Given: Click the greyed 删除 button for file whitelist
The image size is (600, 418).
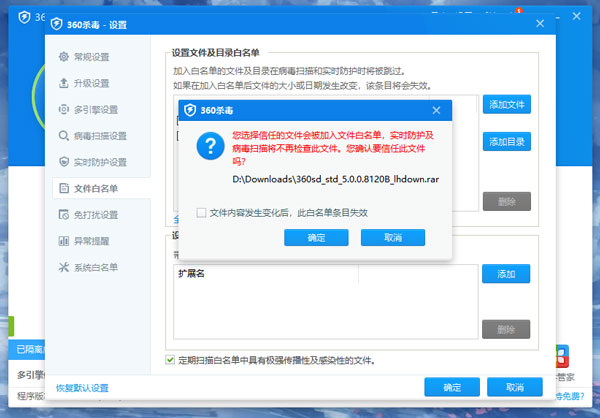Looking at the screenshot, I should [x=507, y=201].
